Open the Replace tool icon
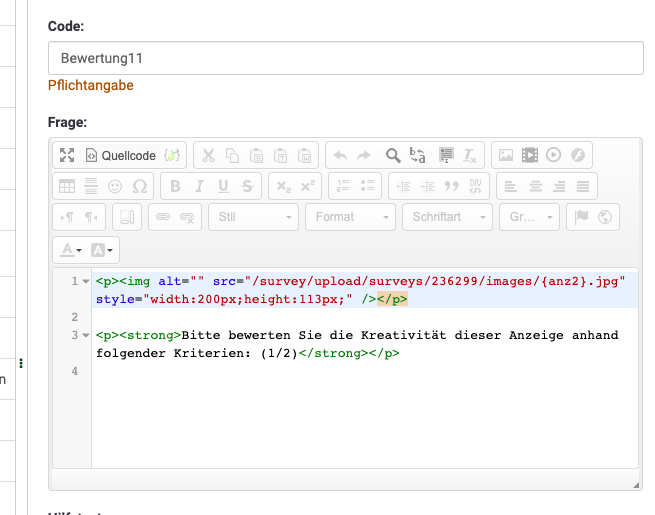655x515 pixels. (x=417, y=155)
